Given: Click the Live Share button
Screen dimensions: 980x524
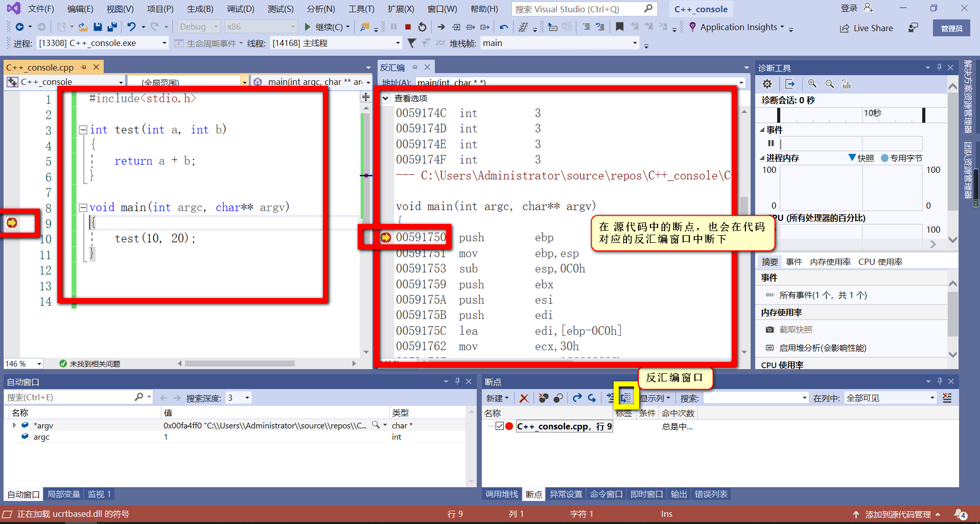Looking at the screenshot, I should [x=867, y=28].
